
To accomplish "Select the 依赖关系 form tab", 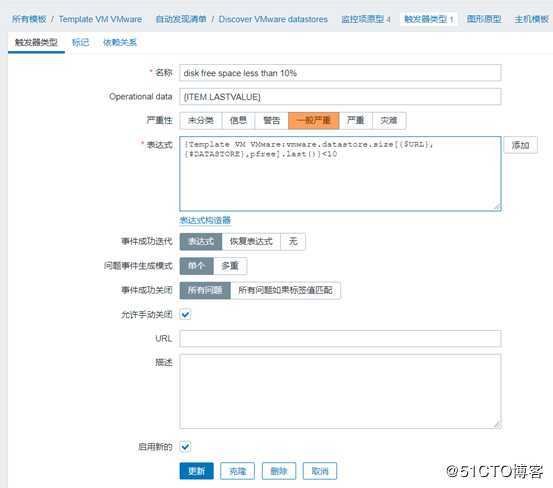I will click(x=120, y=43).
